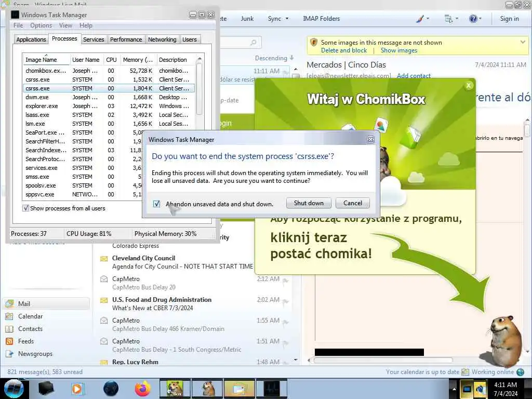
Task: Open the Sync dropdown in Live Mail
Action: point(278,19)
